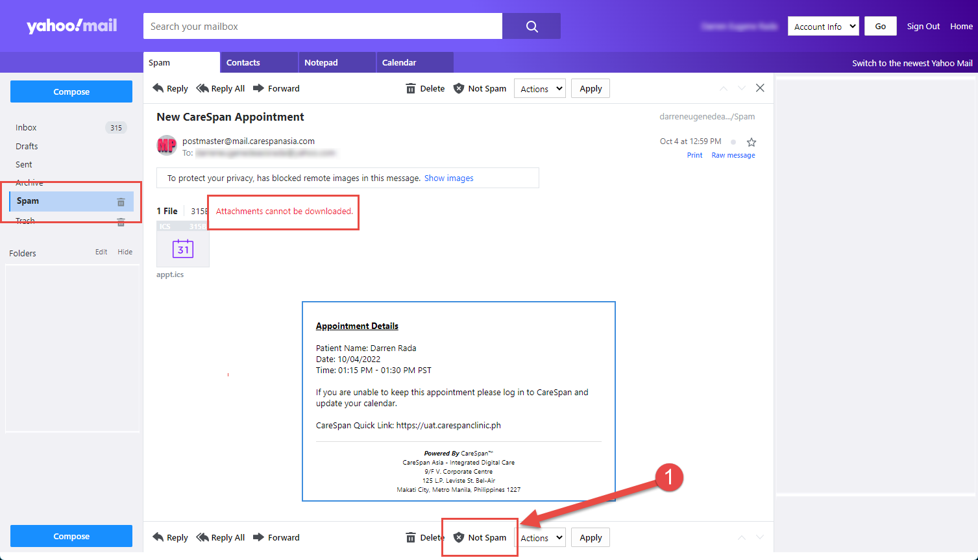Click the Go button
Image resolution: width=978 pixels, height=560 pixels.
coord(881,26)
